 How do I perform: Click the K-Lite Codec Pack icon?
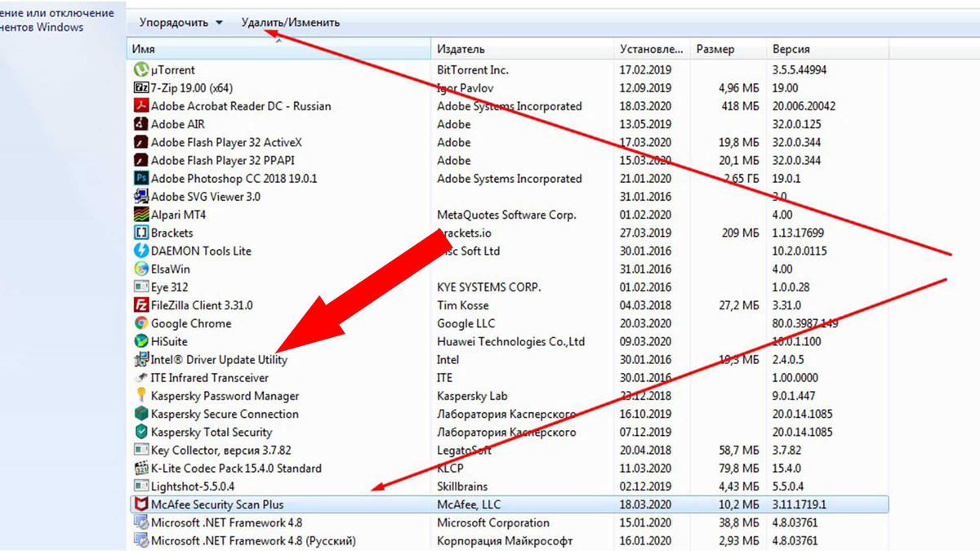click(x=140, y=469)
